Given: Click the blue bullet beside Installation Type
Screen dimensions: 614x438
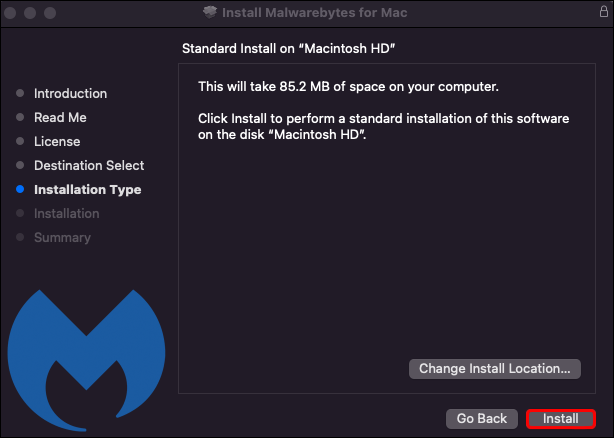Looking at the screenshot, I should coord(19,189).
